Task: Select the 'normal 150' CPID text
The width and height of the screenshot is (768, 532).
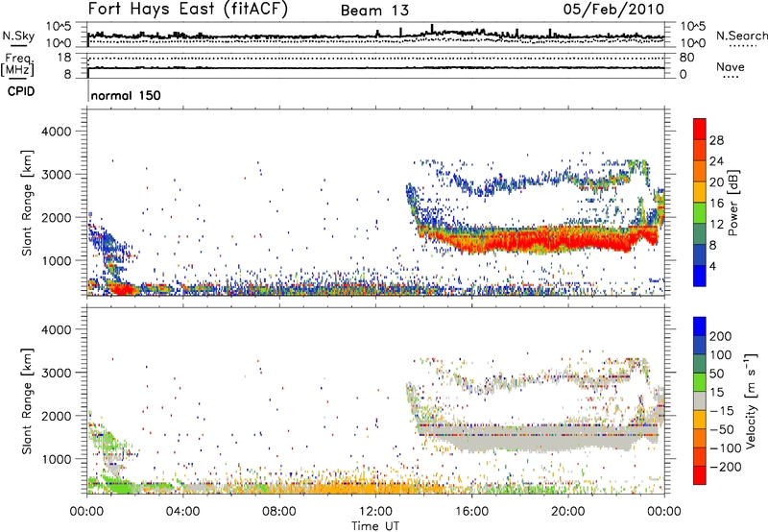Action: point(126,95)
